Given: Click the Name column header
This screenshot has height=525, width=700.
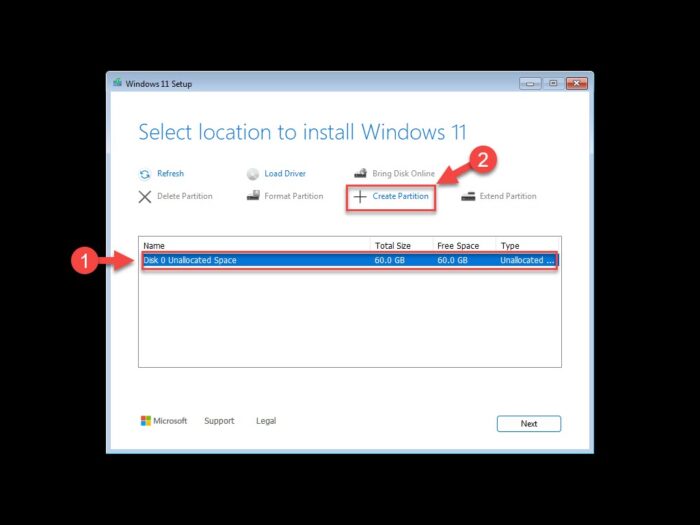Looking at the screenshot, I should click(154, 246).
